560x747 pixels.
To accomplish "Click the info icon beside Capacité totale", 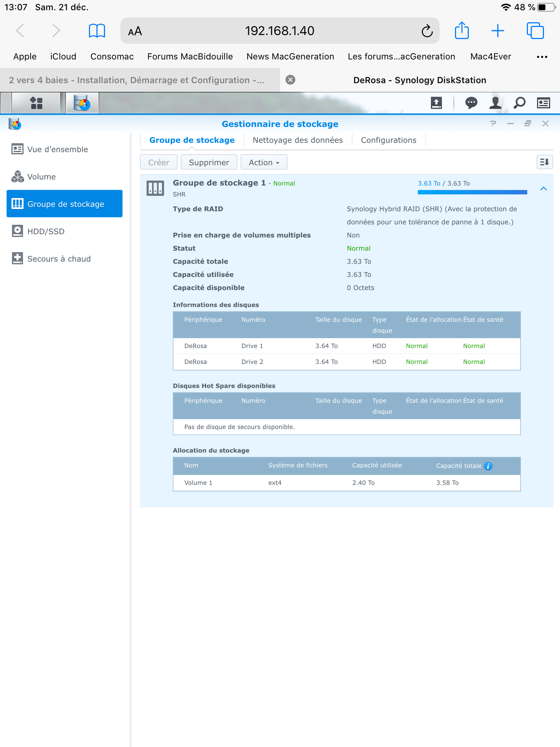I will coord(488,466).
